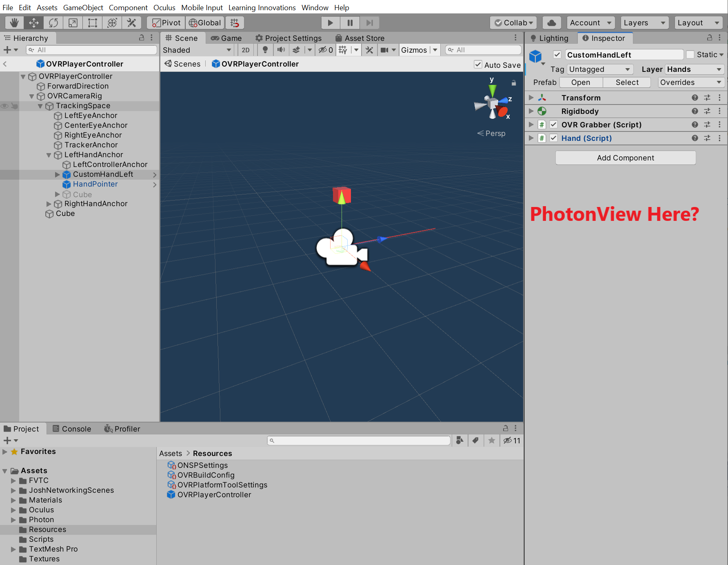Viewport: 728px width, 565px height.
Task: Click the Step frame button
Action: tap(369, 23)
